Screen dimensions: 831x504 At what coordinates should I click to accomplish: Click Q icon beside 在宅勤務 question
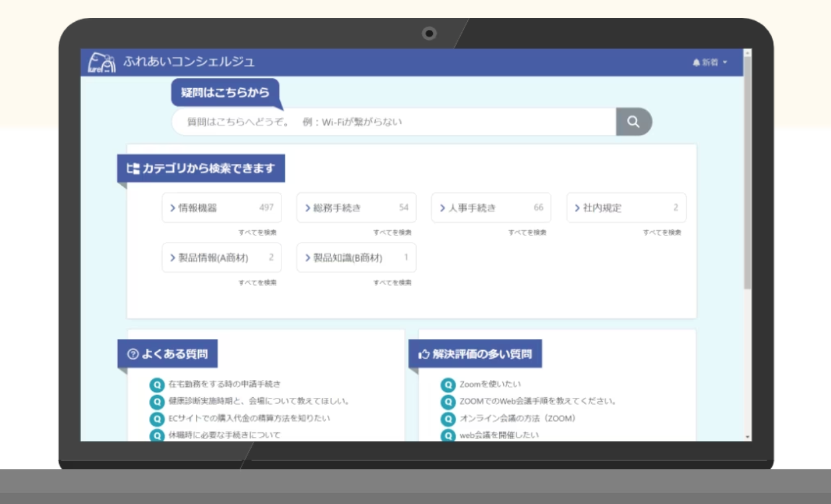(157, 385)
